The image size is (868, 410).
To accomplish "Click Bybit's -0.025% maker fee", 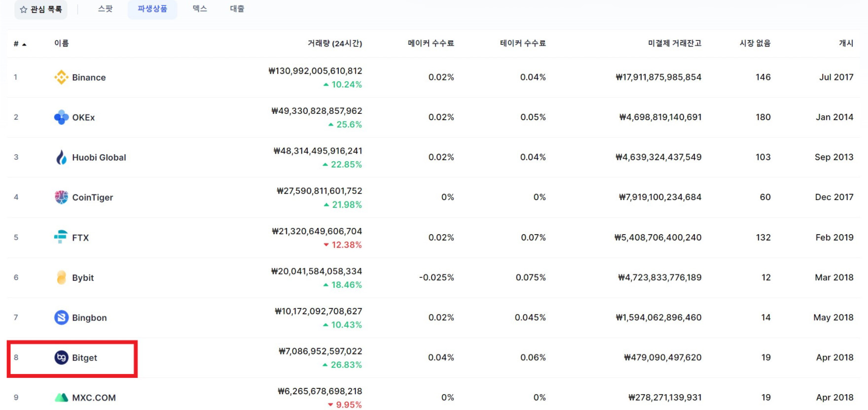I will click(436, 277).
